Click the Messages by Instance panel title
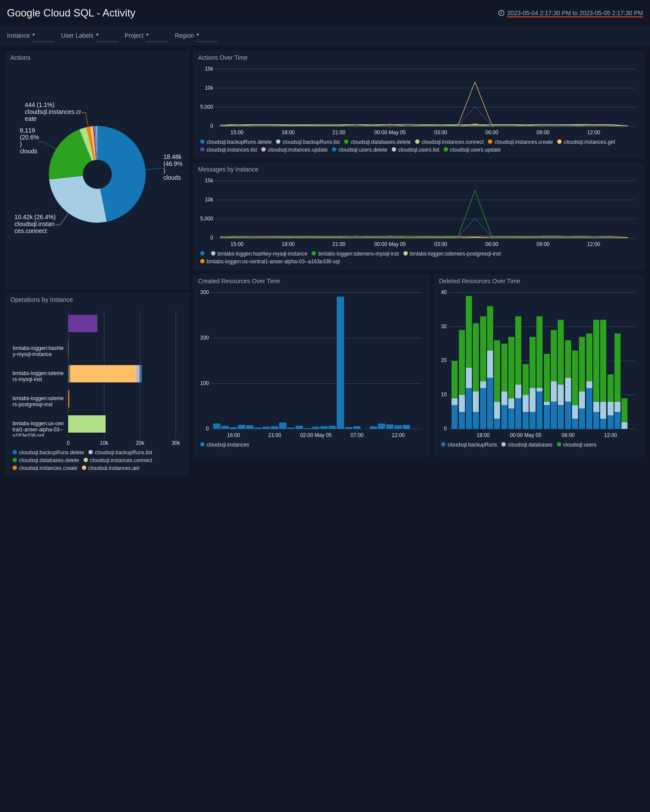Image resolution: width=650 pixels, height=812 pixels. (228, 169)
